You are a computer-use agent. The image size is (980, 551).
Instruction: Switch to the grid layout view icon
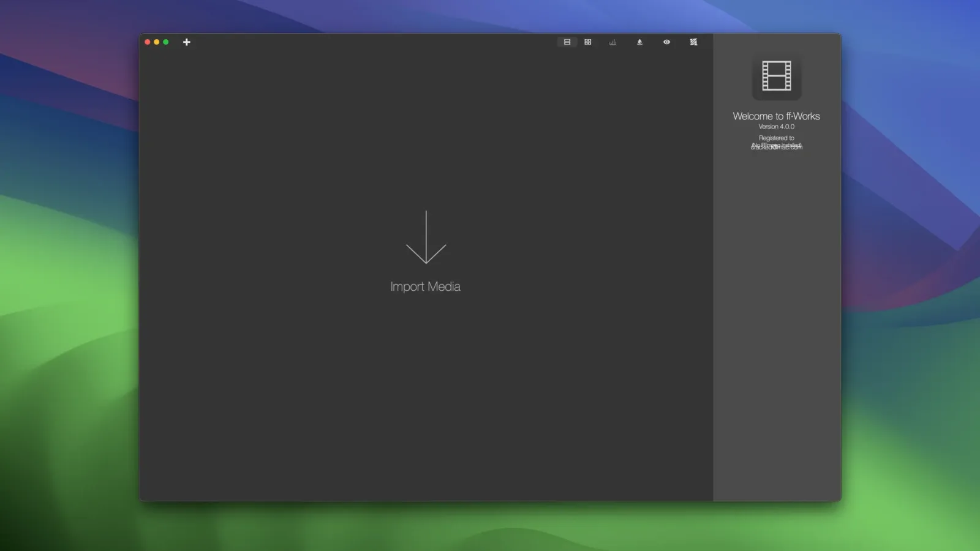point(588,42)
